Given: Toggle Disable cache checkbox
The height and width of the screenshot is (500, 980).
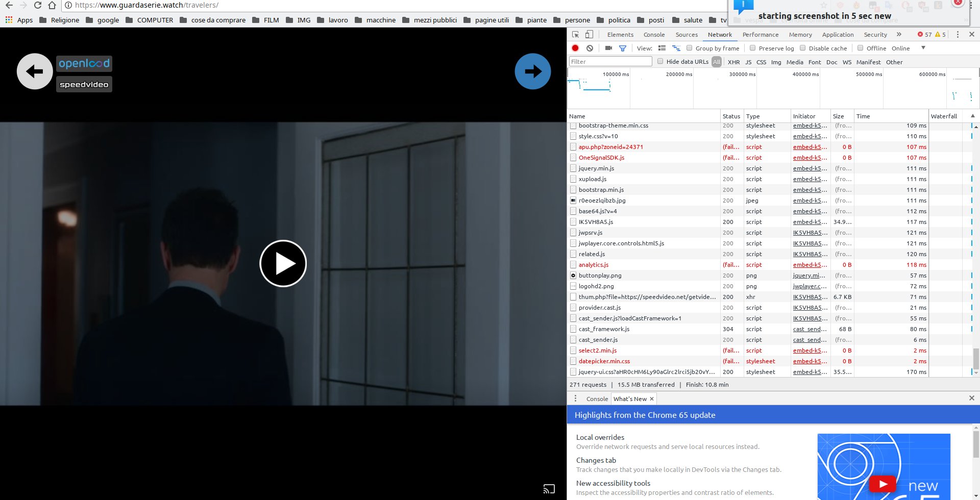Looking at the screenshot, I should (803, 48).
